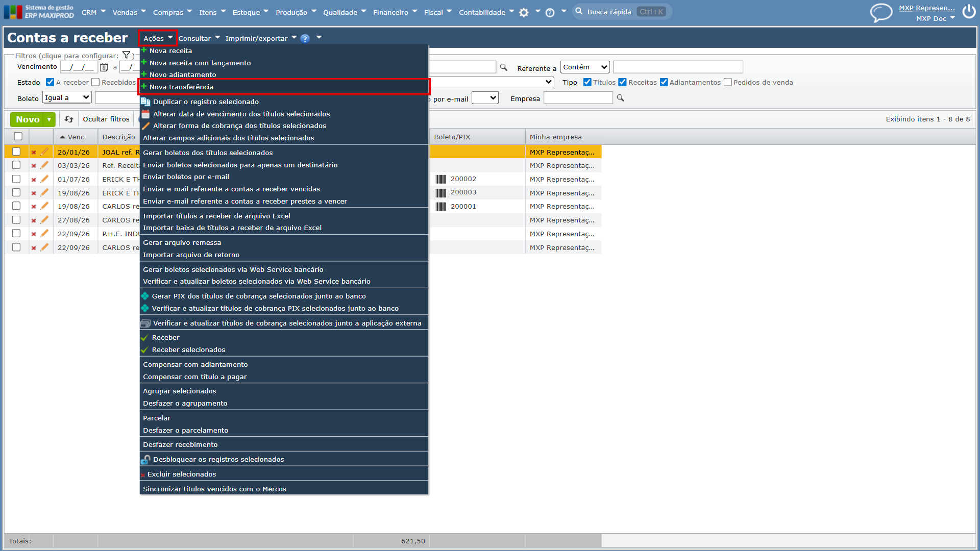Click the Empresa input field
Image resolution: width=980 pixels, height=551 pixels.
pyautogui.click(x=578, y=98)
